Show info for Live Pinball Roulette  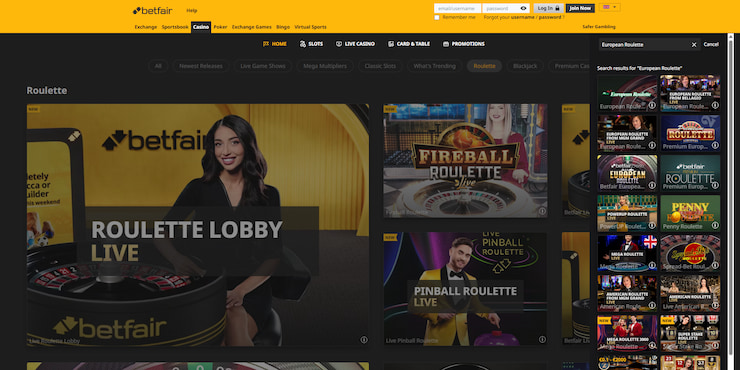pyautogui.click(x=542, y=339)
